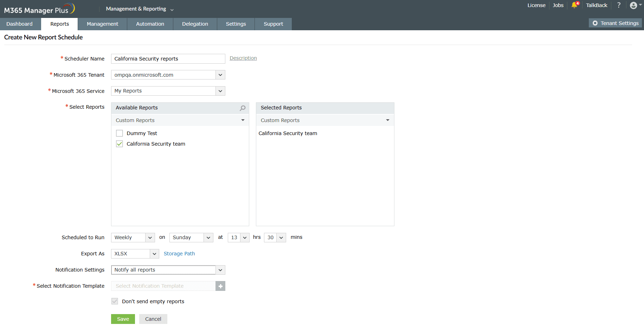Edit the Scheduler Name input field

click(x=168, y=59)
